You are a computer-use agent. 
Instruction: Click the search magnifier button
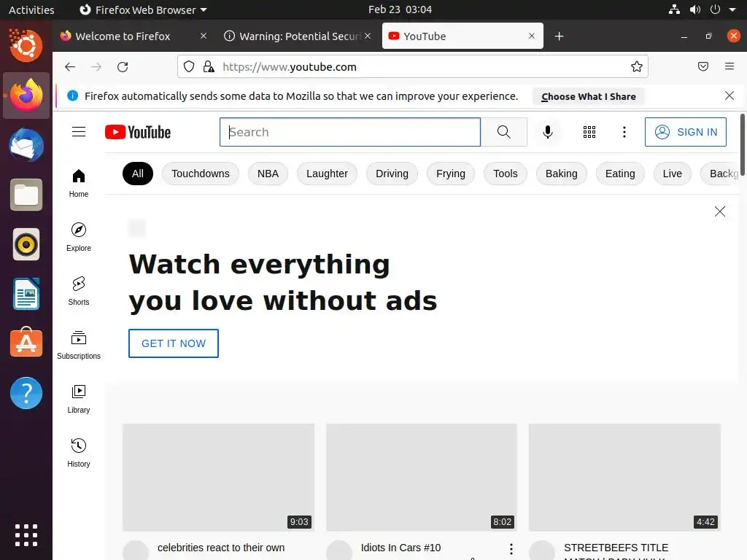503,132
